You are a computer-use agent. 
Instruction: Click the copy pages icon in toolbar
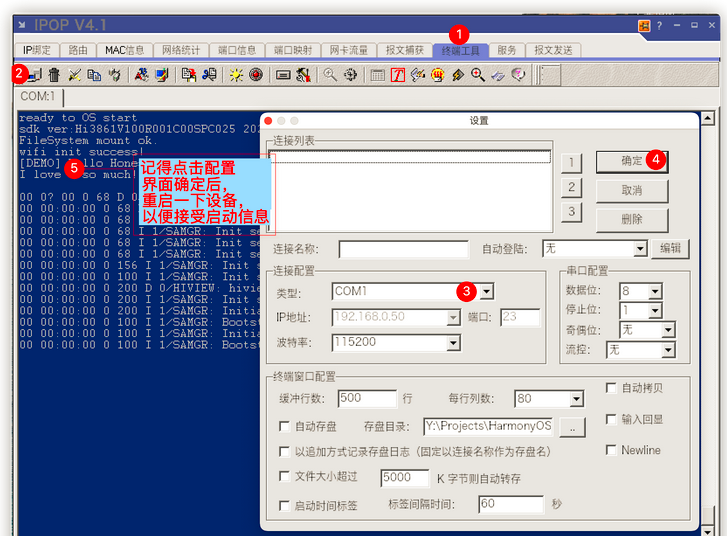point(94,75)
